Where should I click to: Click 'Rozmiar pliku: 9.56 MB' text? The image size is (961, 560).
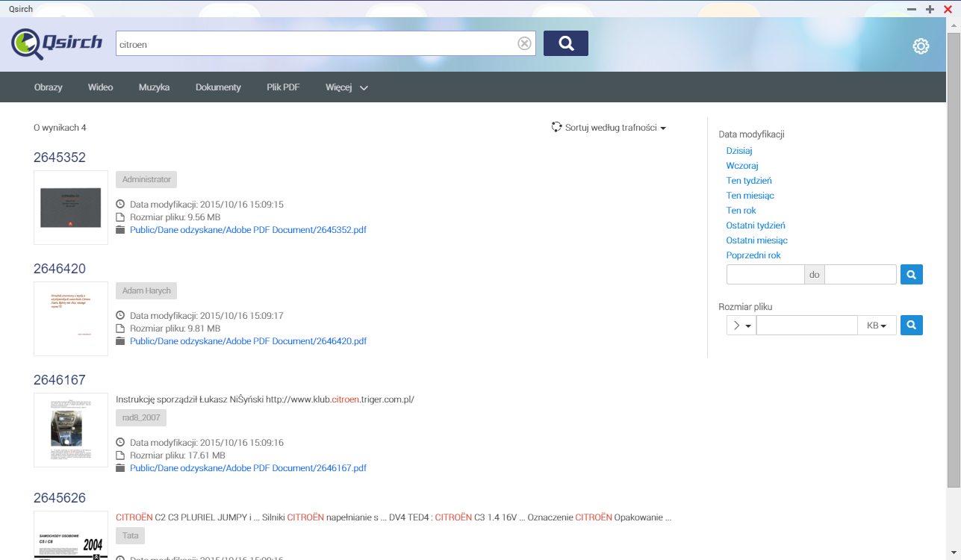coord(175,217)
